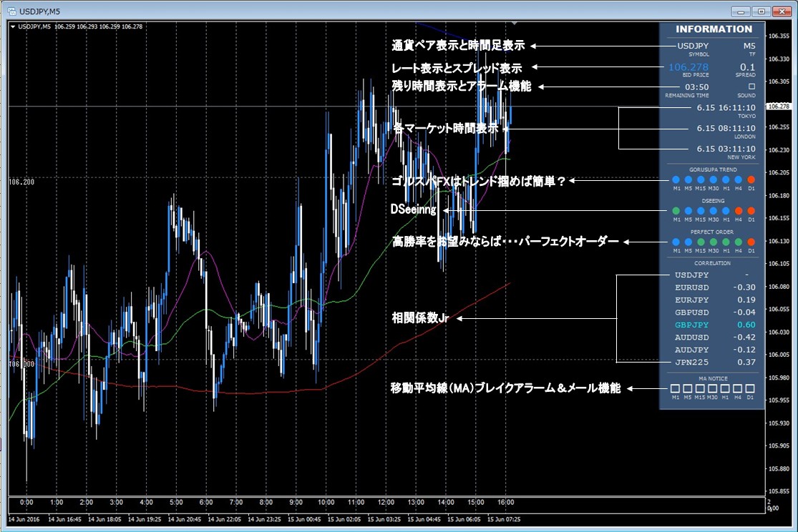
Task: Tick the MA NOTICE M15 checkbox
Action: click(x=700, y=388)
